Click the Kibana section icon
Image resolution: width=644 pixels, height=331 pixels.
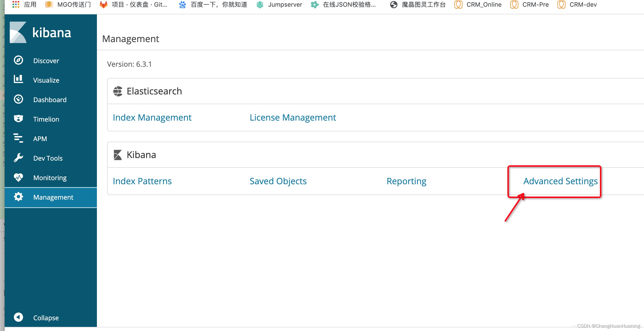(118, 155)
